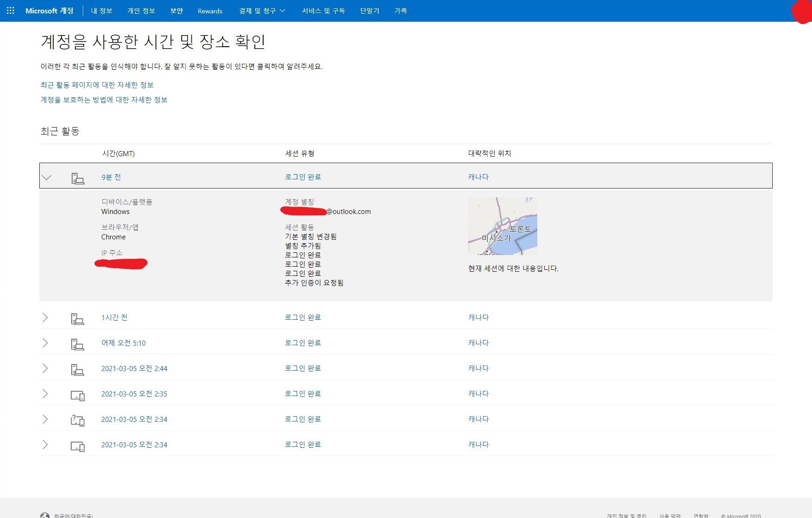Open the 결제 및 청구 dropdown menu
This screenshot has height=518, width=812.
(x=262, y=11)
